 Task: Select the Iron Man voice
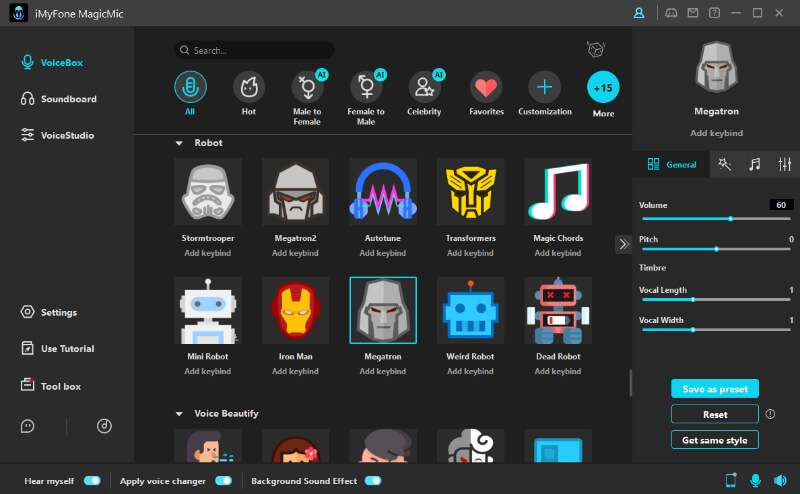tap(295, 310)
